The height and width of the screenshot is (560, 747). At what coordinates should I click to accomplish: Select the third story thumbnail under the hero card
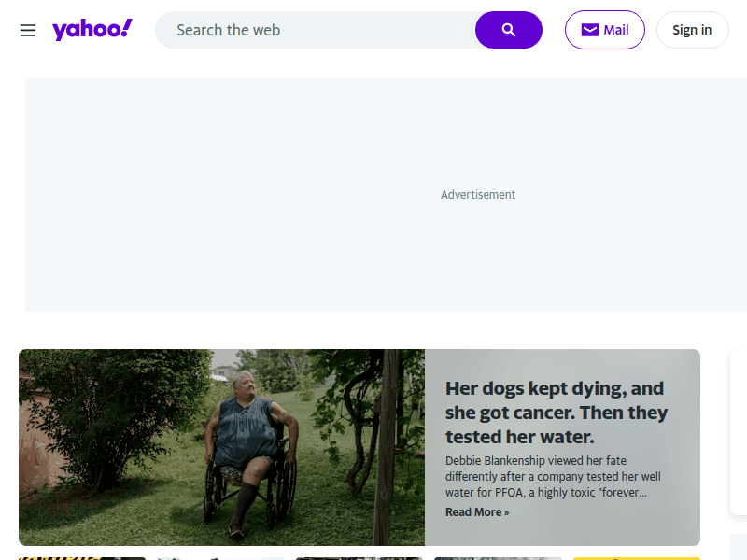coord(359,557)
